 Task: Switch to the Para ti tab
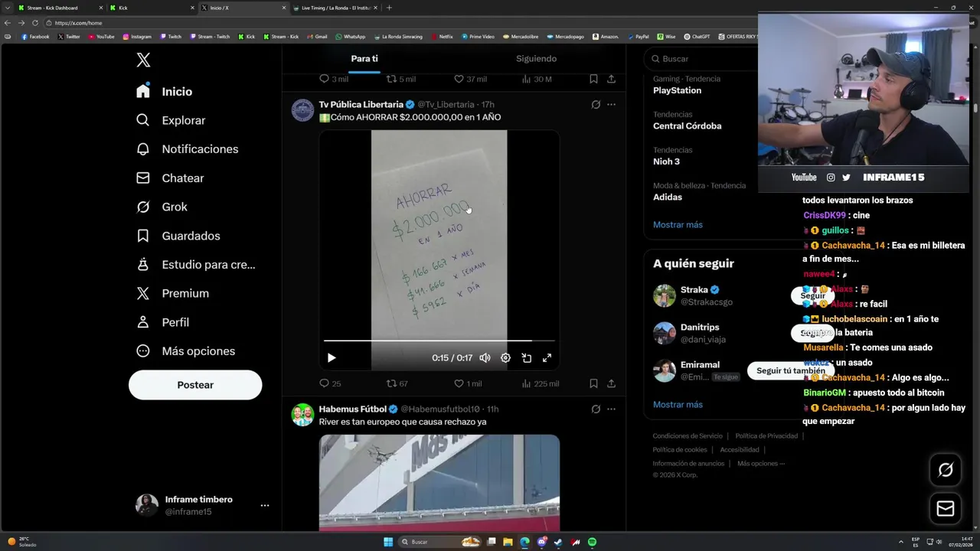[x=364, y=59]
